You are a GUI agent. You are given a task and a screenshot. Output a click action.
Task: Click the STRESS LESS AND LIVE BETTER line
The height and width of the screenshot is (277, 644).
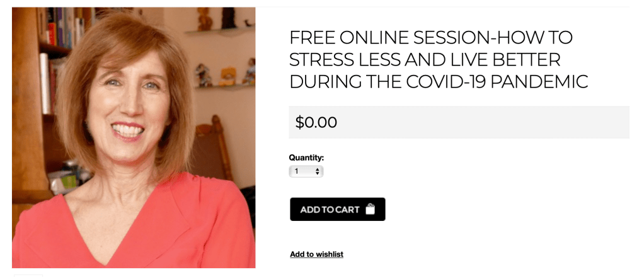coord(425,60)
